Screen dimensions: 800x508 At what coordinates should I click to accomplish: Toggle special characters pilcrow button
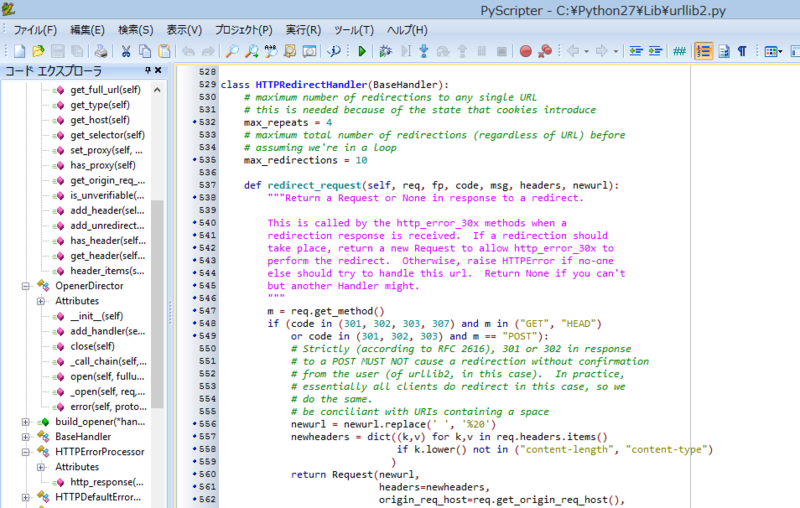(x=742, y=51)
